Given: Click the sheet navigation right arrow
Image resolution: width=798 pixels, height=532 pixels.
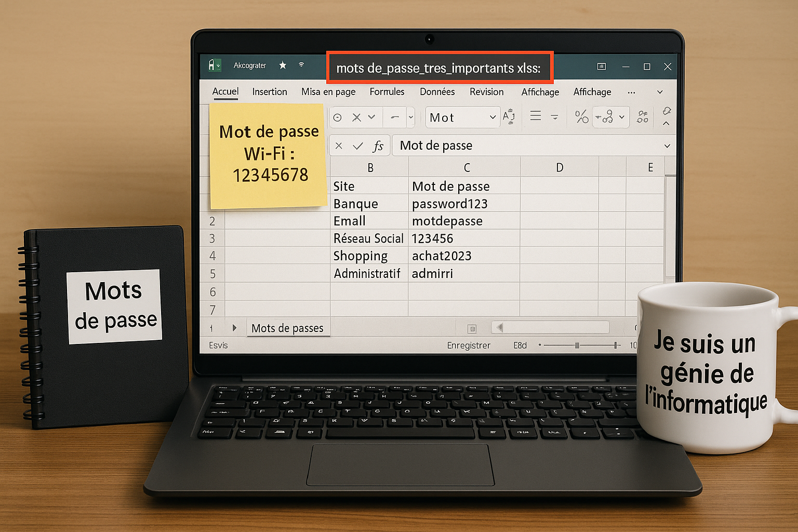Looking at the screenshot, I should click(x=234, y=328).
